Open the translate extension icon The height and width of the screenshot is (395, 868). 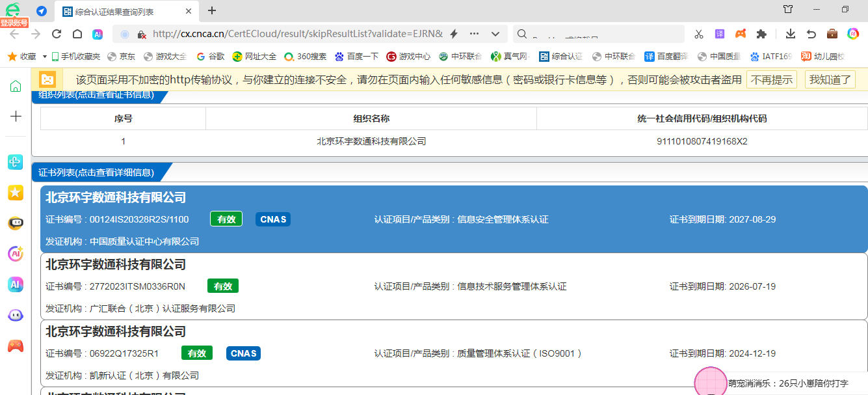pos(720,34)
